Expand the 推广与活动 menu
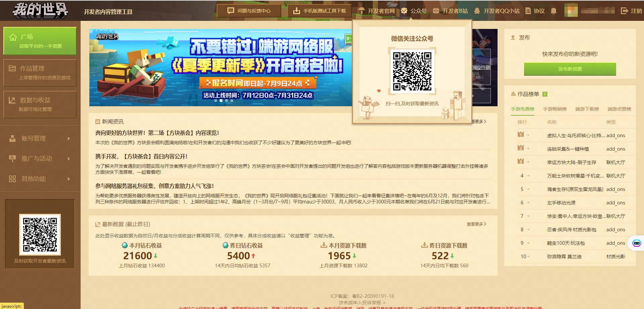The image size is (644, 309). [x=40, y=159]
